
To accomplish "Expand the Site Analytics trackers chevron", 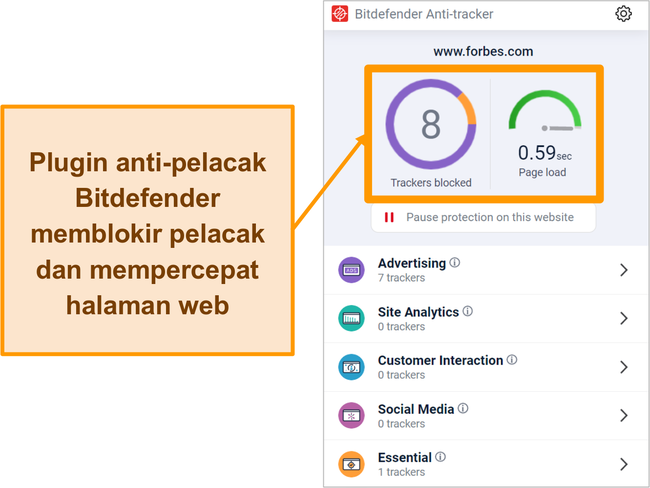I will tap(623, 318).
